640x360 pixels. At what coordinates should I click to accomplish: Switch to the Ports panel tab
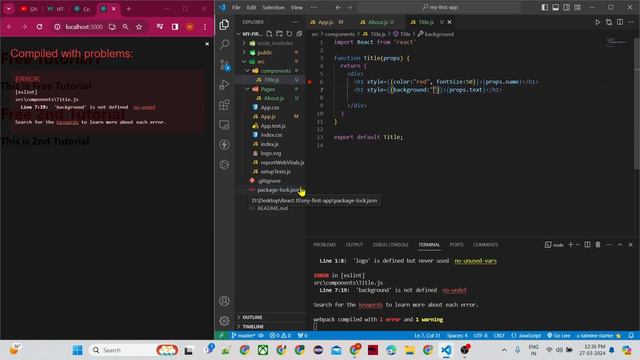pyautogui.click(x=456, y=244)
